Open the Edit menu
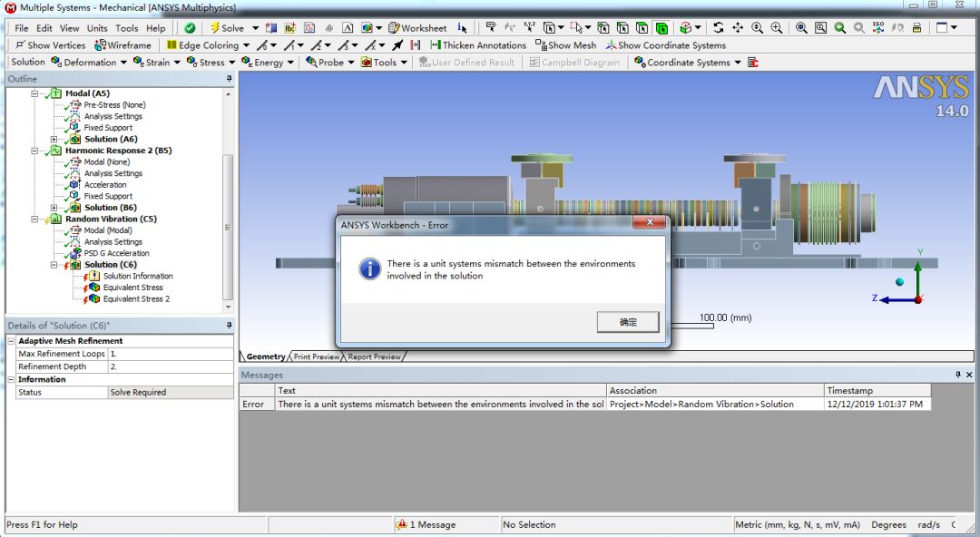 [44, 28]
